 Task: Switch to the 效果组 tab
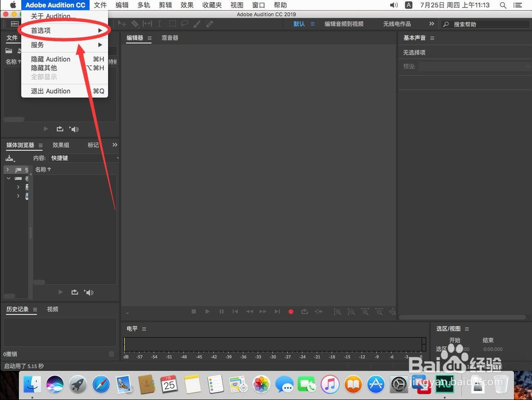tap(61, 145)
